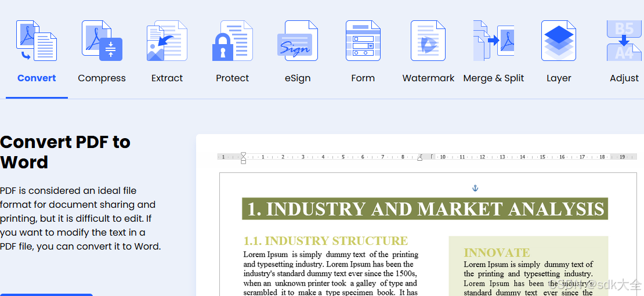Click the Form document icon
Viewport: 644px width, 296px height.
[x=363, y=41]
